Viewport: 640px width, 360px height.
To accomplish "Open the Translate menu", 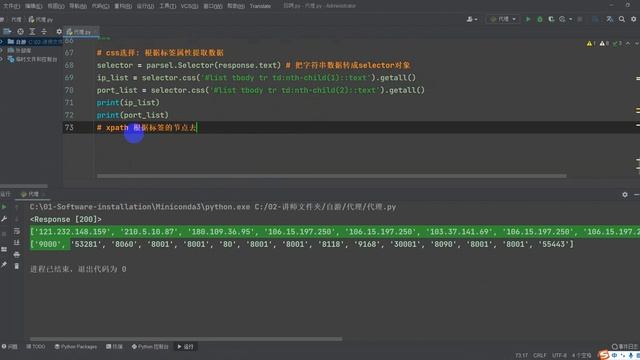I will (260, 6).
